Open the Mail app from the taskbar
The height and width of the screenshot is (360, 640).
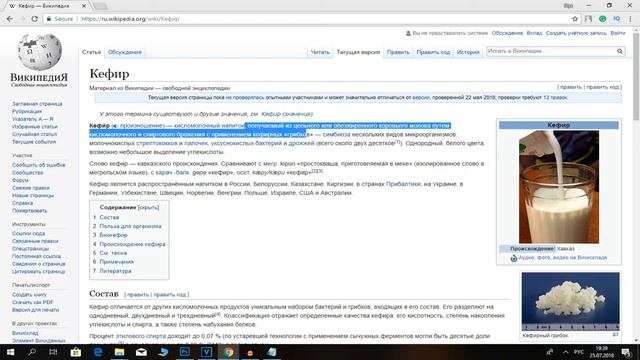click(x=141, y=352)
